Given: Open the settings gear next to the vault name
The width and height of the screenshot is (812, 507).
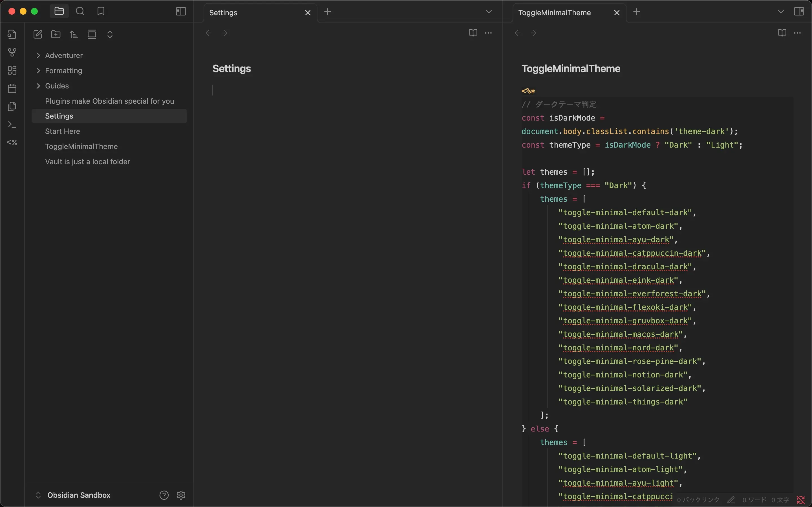Looking at the screenshot, I should (181, 495).
